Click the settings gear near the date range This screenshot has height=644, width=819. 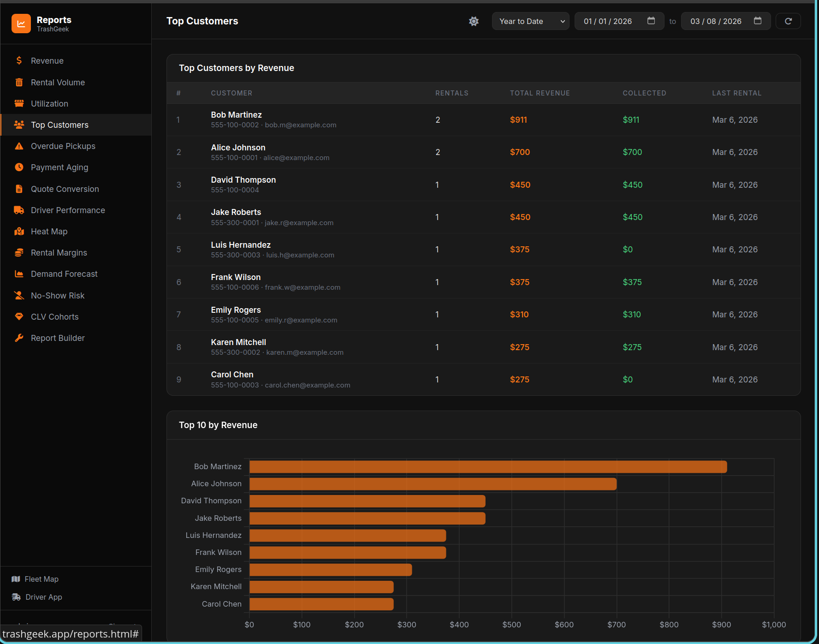click(x=474, y=21)
